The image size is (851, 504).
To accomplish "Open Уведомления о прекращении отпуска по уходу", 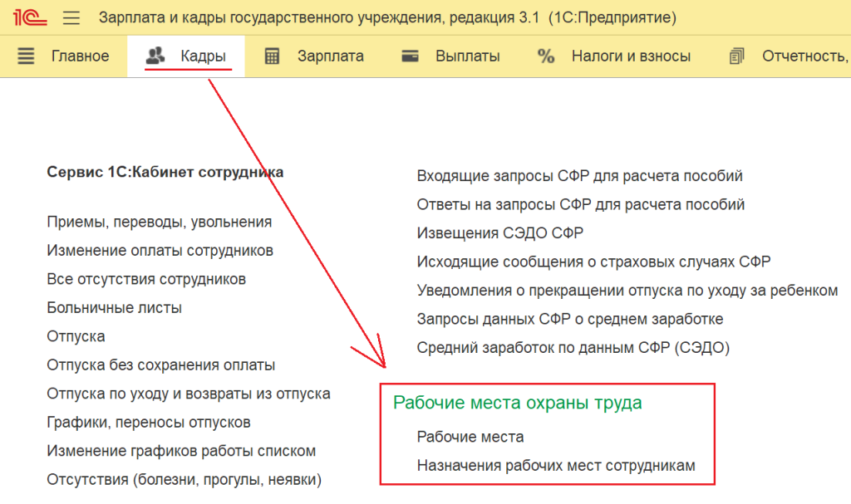I will pyautogui.click(x=627, y=291).
